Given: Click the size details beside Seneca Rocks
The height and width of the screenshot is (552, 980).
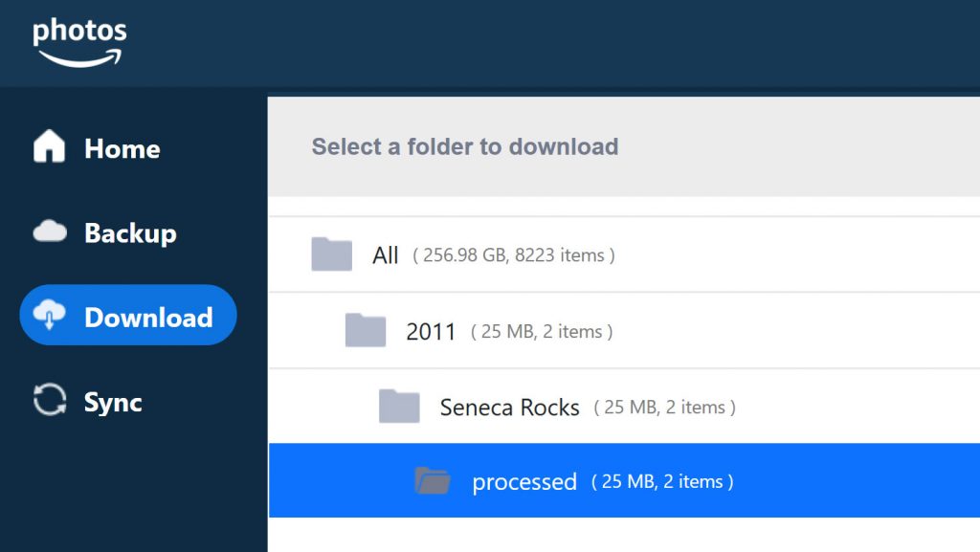Looking at the screenshot, I should point(664,408).
